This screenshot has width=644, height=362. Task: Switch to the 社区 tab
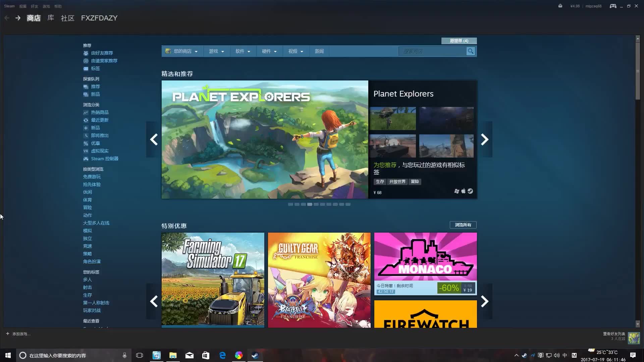pos(67,18)
